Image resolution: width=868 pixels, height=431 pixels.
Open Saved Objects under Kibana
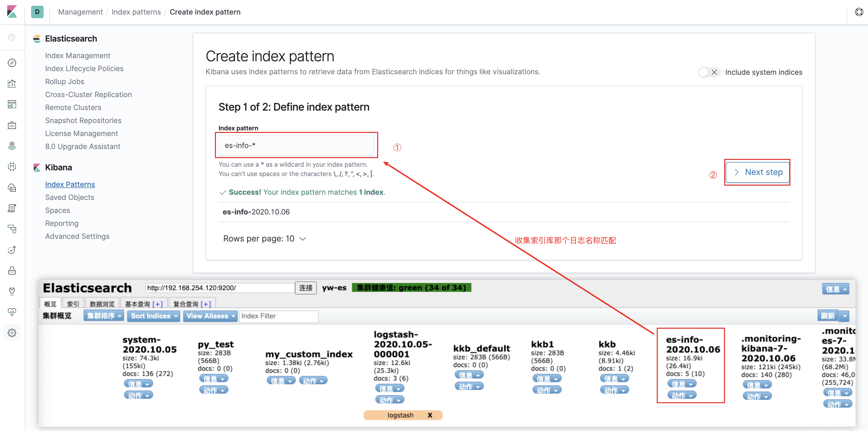click(70, 197)
